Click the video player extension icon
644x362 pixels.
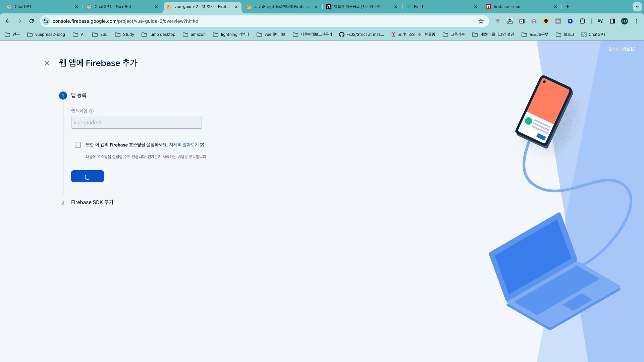tap(522, 21)
